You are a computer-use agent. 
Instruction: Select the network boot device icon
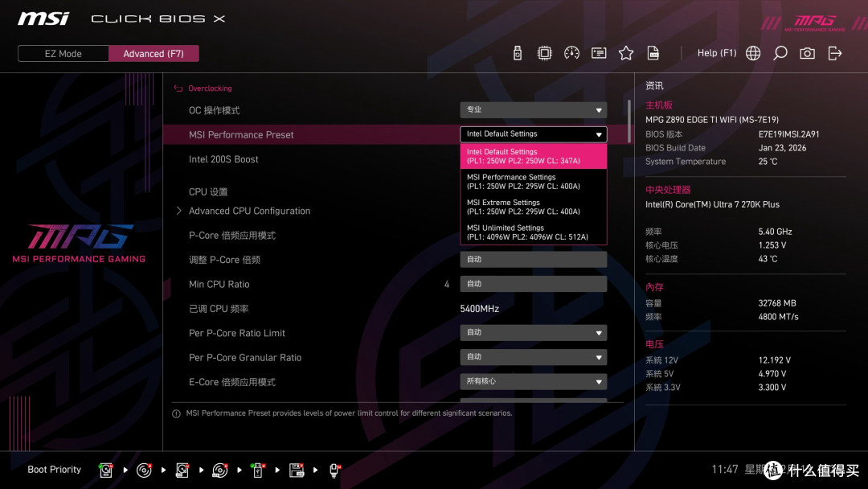[334, 470]
